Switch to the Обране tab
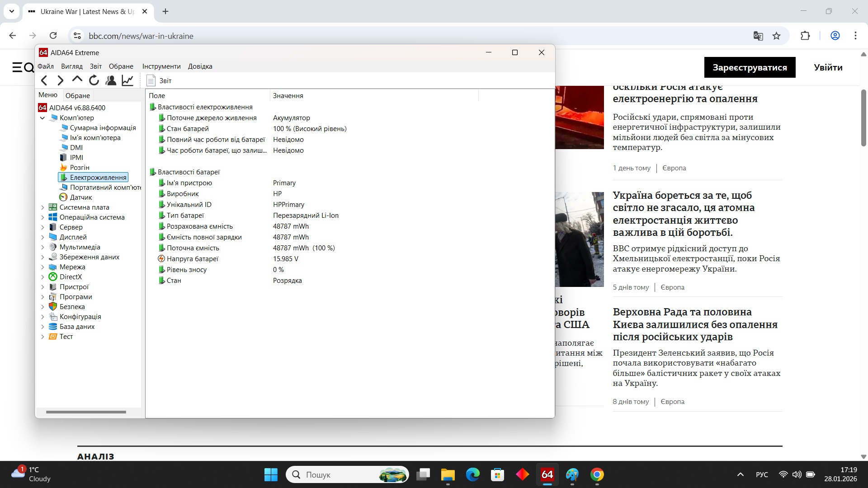The width and height of the screenshot is (868, 488). [77, 95]
